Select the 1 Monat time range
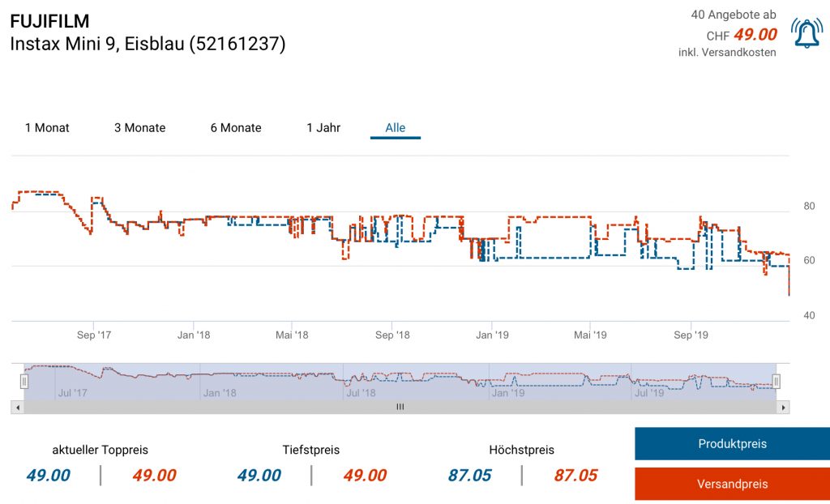This screenshot has width=830, height=504. pos(47,128)
